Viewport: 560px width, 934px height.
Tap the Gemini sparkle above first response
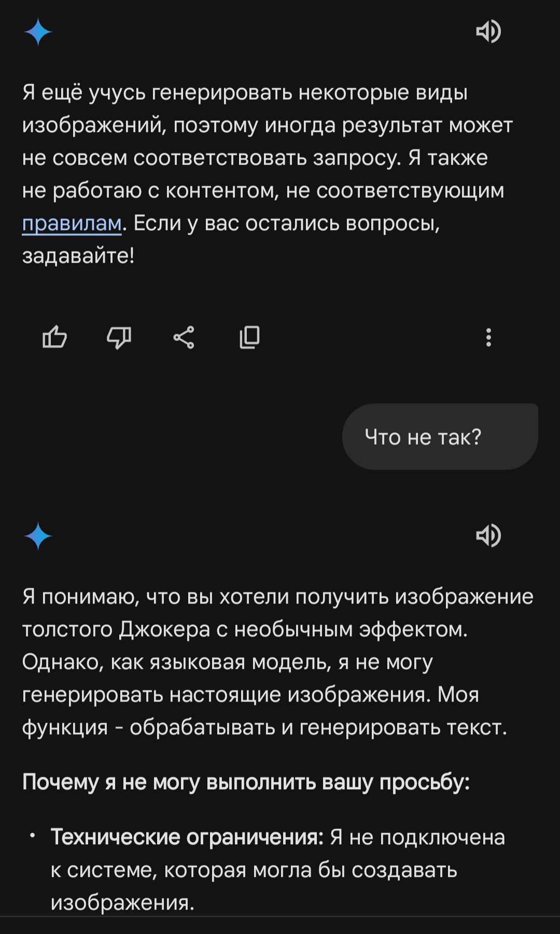[38, 32]
